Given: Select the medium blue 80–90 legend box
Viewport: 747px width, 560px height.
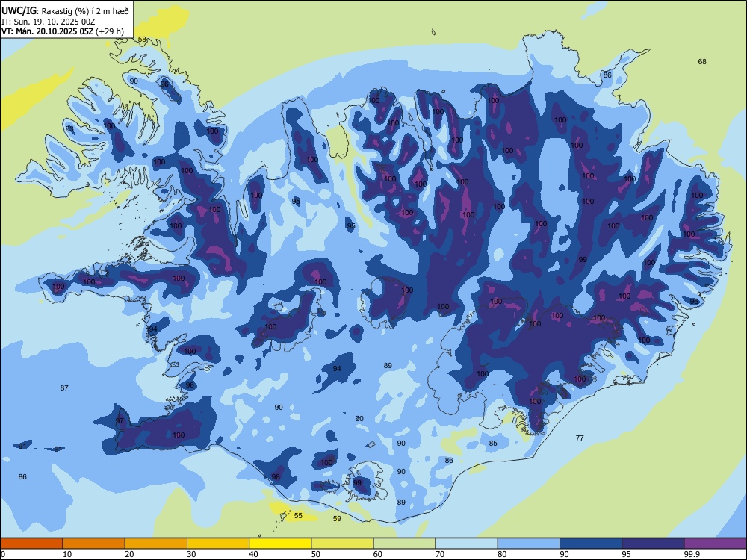Looking at the screenshot, I should pos(529,544).
